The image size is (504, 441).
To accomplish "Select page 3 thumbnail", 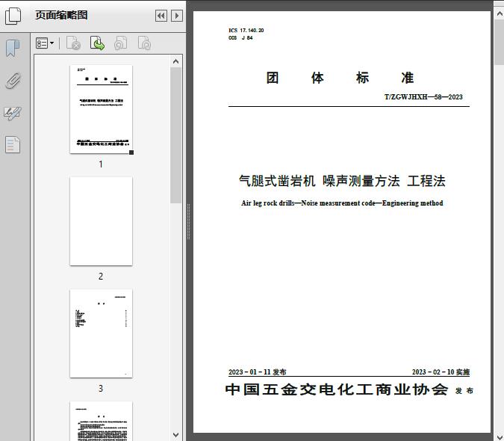I will [101, 333].
